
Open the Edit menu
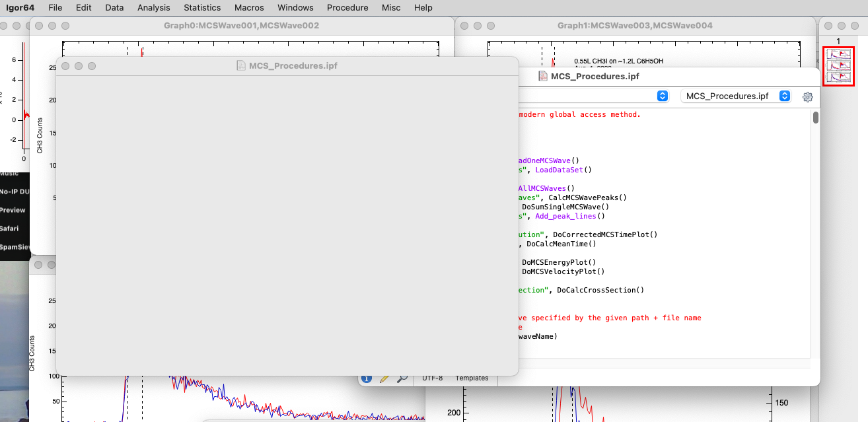(x=84, y=8)
